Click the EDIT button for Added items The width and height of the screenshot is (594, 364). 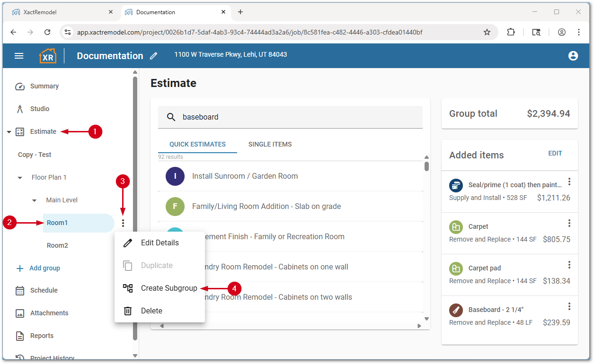555,153
